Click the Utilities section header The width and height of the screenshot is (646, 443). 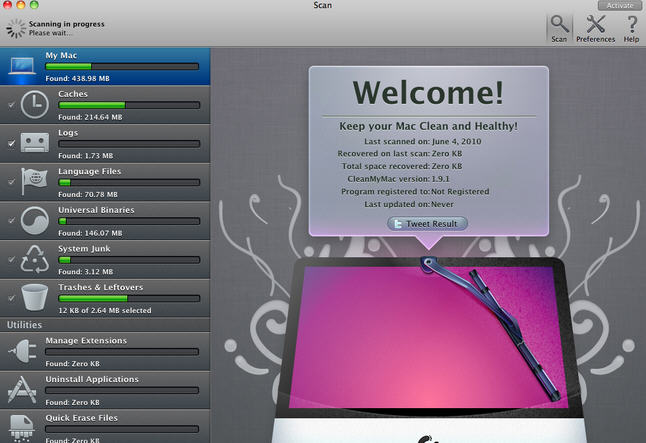coord(25,325)
